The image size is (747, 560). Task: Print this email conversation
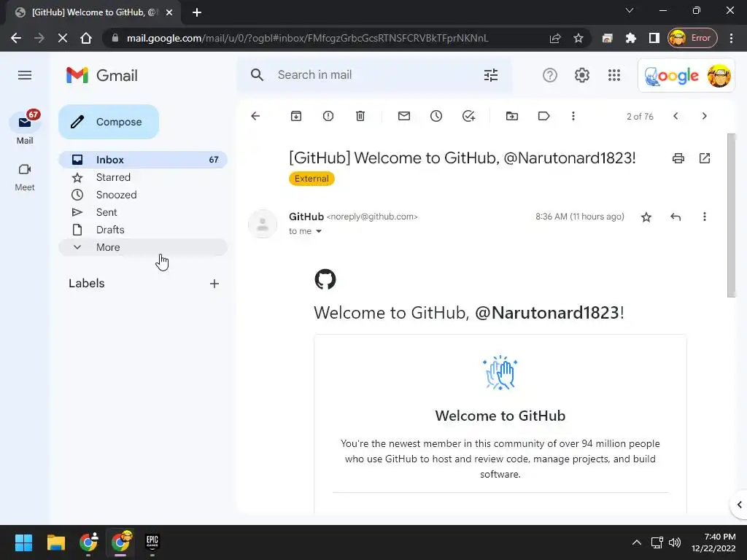(x=678, y=158)
